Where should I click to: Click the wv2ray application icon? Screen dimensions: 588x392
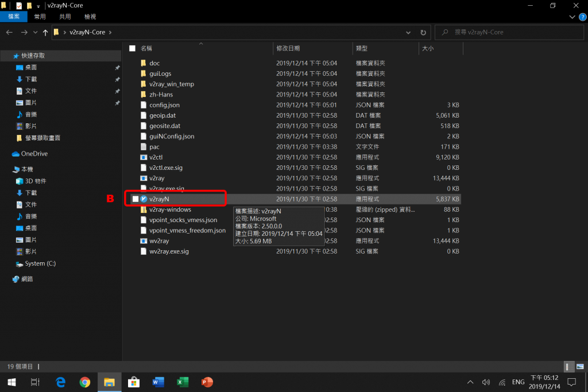coord(144,241)
